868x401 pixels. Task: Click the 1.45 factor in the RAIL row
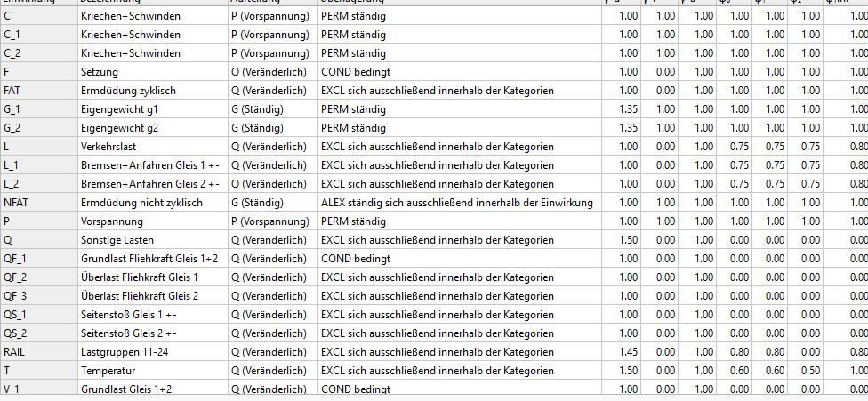[622, 352]
